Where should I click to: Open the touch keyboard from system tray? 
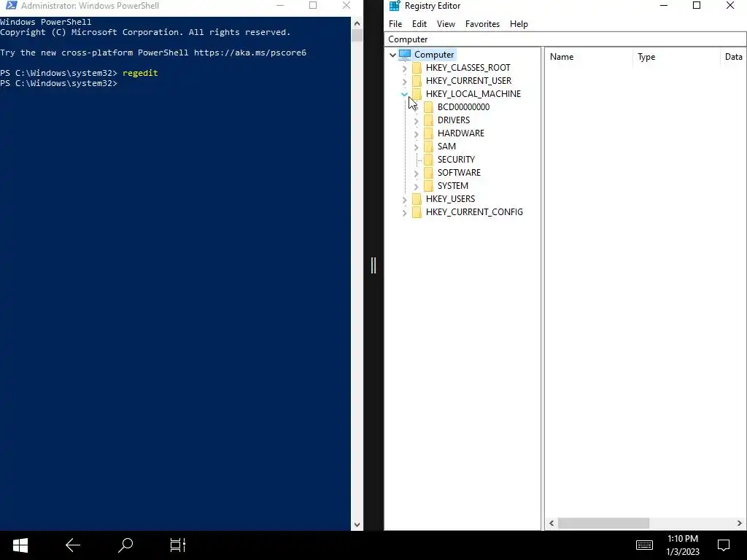(644, 545)
